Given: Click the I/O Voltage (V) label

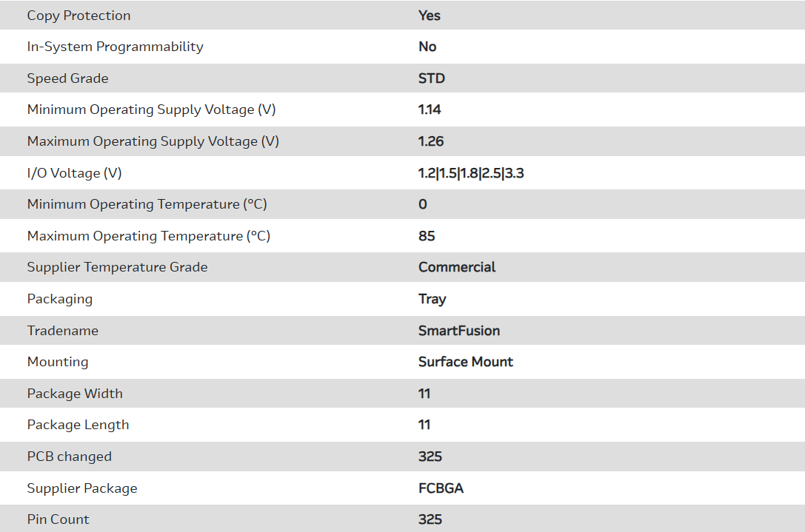Looking at the screenshot, I should pos(74,173).
